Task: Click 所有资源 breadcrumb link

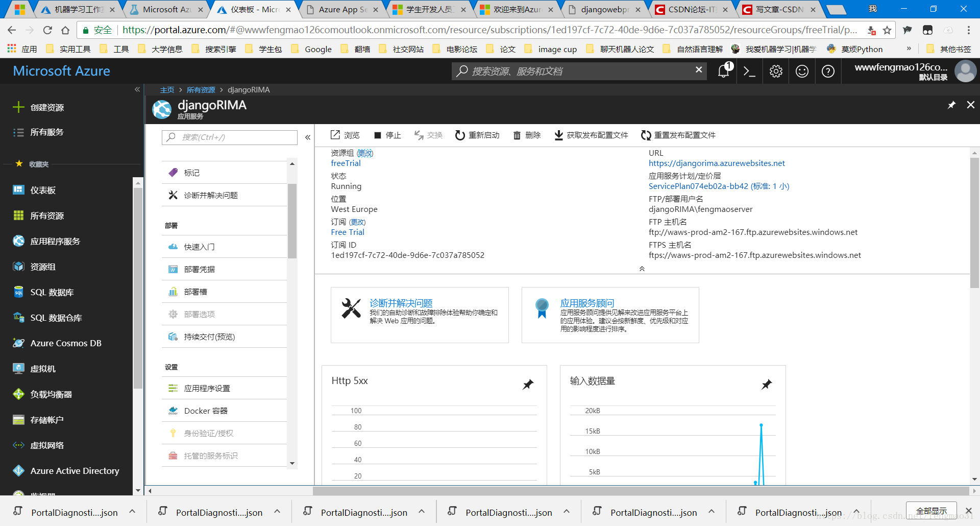Action: (201, 90)
